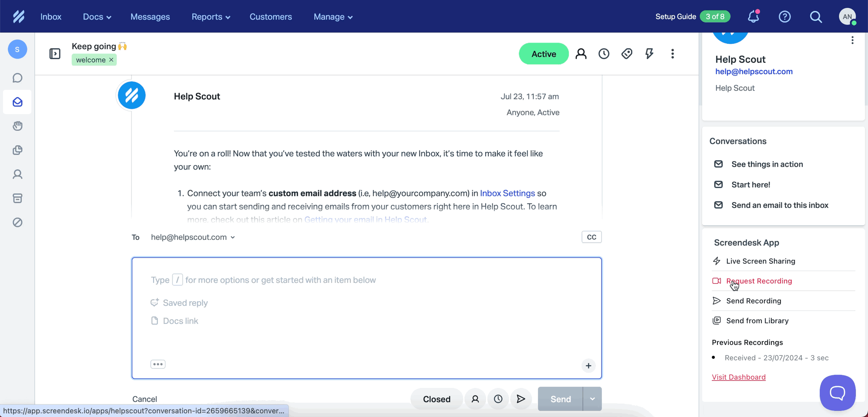This screenshot has height=417, width=868.
Task: Open the search magnifier
Action: click(816, 16)
